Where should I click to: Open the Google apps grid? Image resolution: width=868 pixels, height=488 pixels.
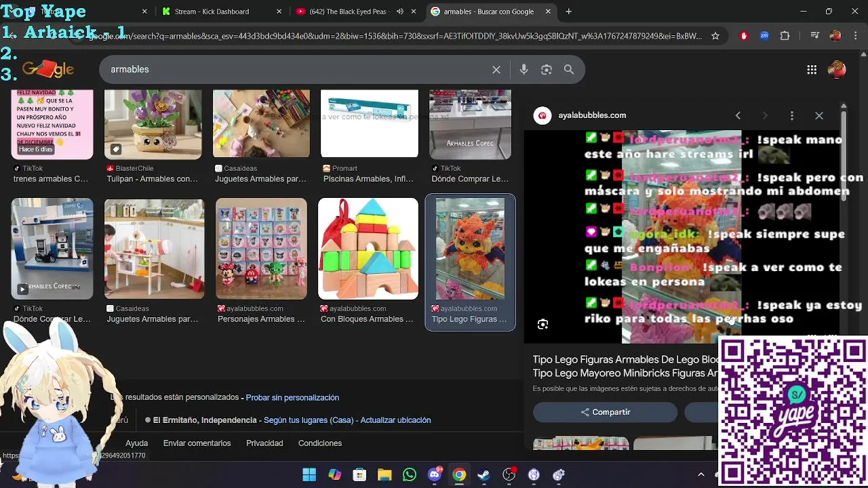pos(812,69)
